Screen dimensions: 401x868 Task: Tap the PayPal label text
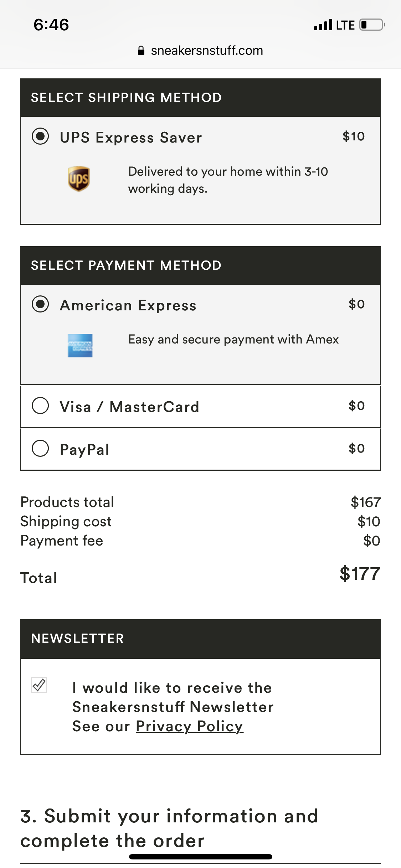tap(84, 450)
